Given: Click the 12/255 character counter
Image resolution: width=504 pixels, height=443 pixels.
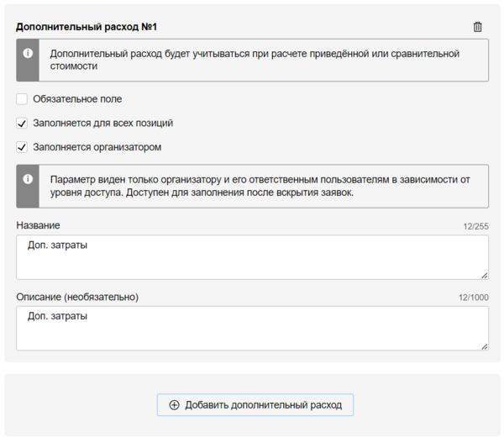Looking at the screenshot, I should pos(475,227).
